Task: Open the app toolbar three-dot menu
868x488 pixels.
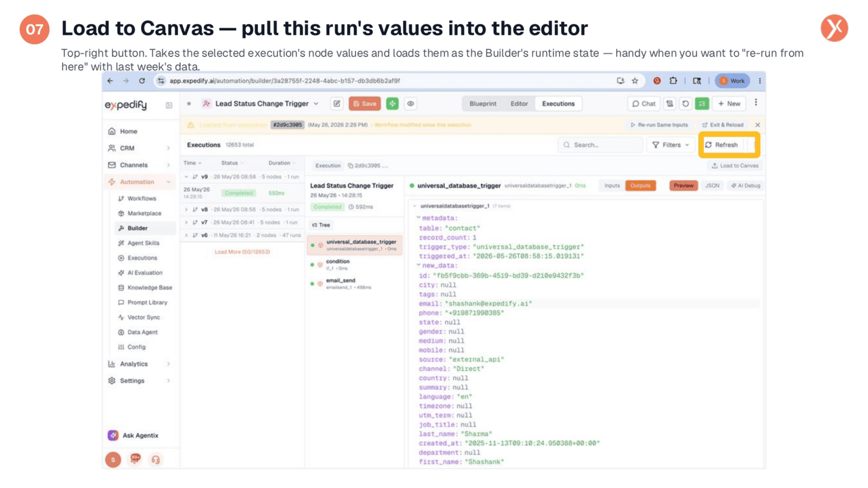Action: pyautogui.click(x=756, y=102)
